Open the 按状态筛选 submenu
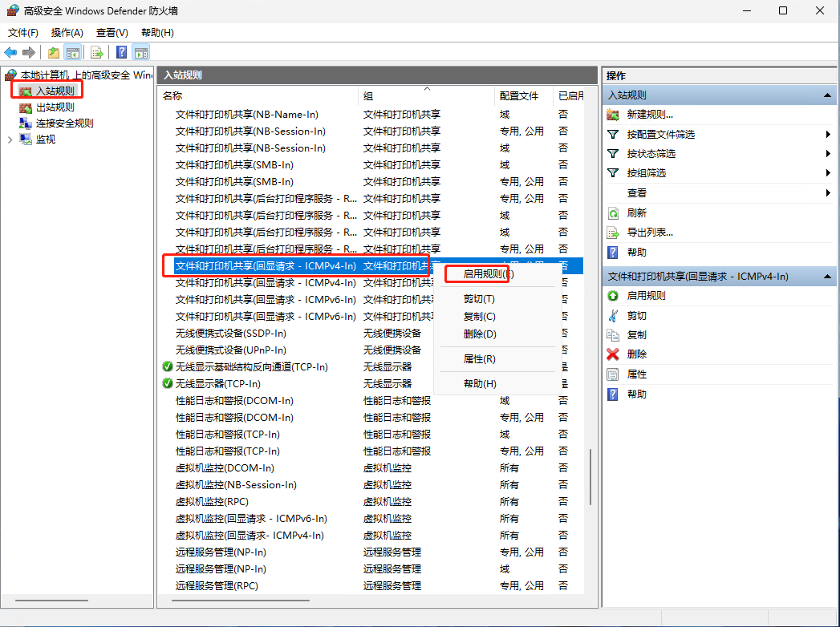 pos(719,154)
